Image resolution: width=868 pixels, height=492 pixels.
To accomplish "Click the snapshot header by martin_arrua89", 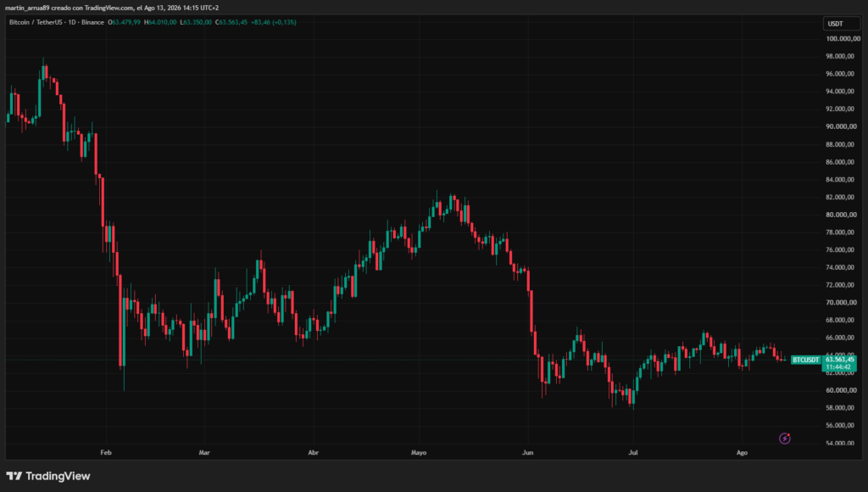I will point(112,8).
